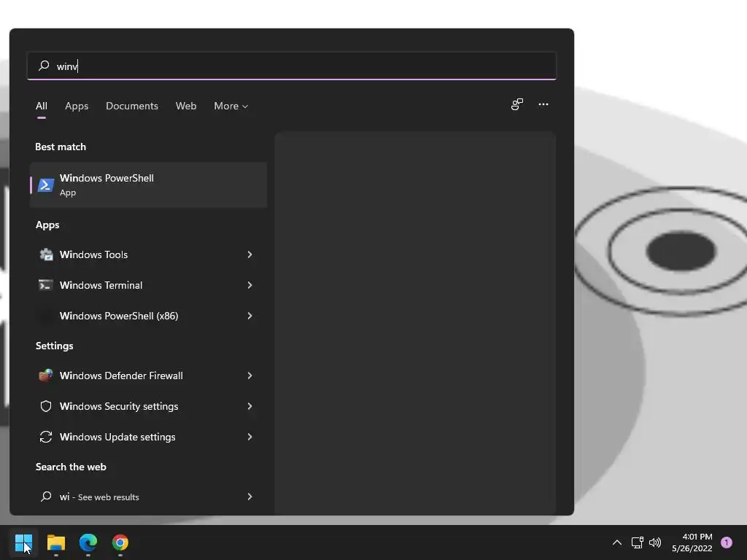
Task: Open network status tray icon
Action: [638, 542]
